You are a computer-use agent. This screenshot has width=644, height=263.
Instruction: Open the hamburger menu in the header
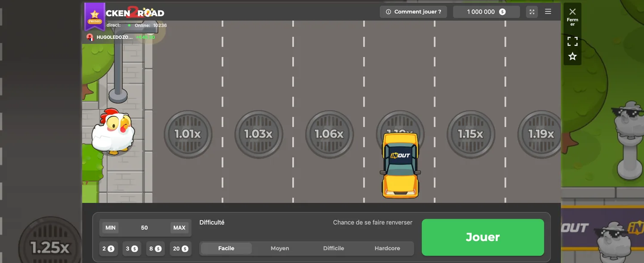tap(548, 12)
